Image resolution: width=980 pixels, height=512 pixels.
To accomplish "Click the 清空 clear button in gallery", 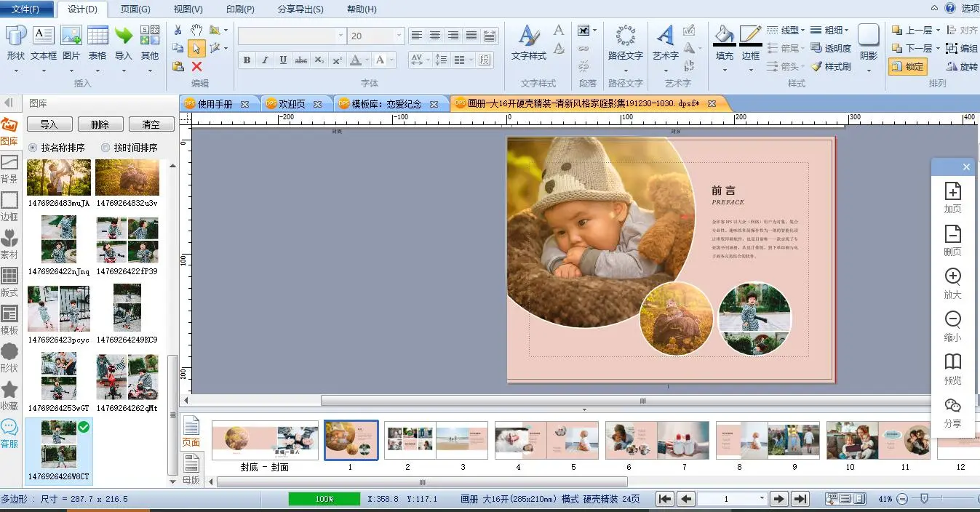I will (151, 124).
